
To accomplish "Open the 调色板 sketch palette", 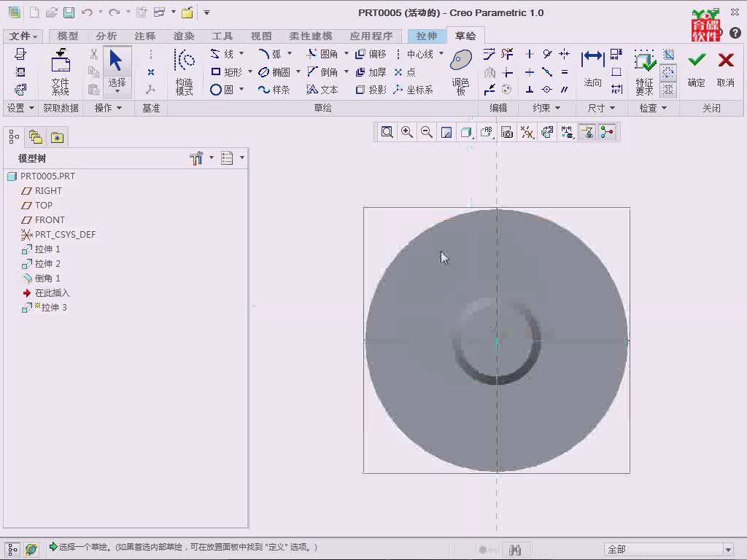I will point(461,72).
